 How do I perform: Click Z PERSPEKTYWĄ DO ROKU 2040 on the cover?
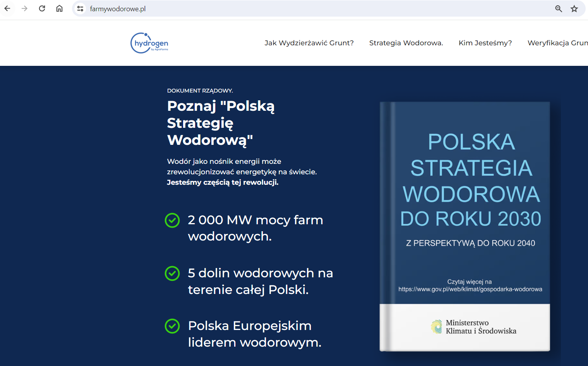pyautogui.click(x=470, y=243)
